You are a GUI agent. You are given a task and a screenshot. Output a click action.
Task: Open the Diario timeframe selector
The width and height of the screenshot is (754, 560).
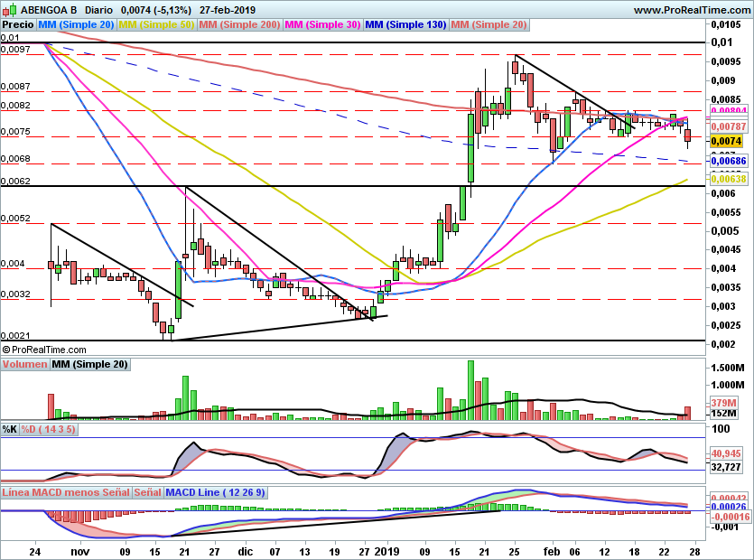pyautogui.click(x=105, y=10)
